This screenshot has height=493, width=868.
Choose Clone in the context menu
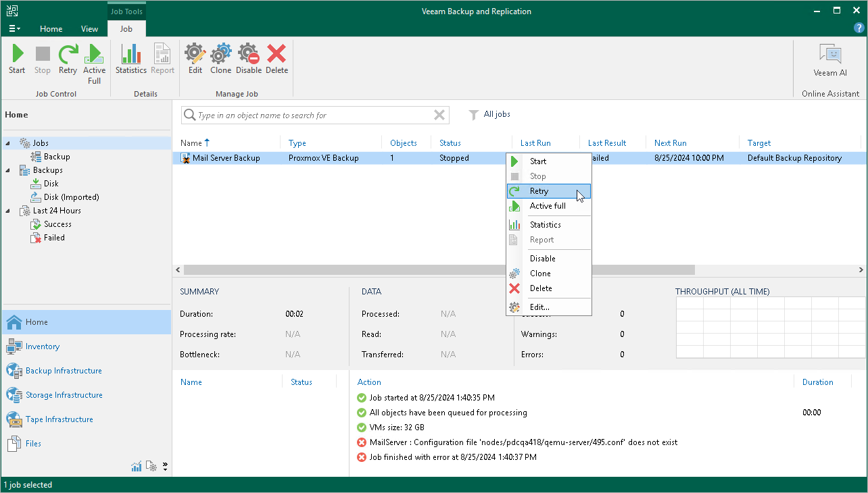549,274
